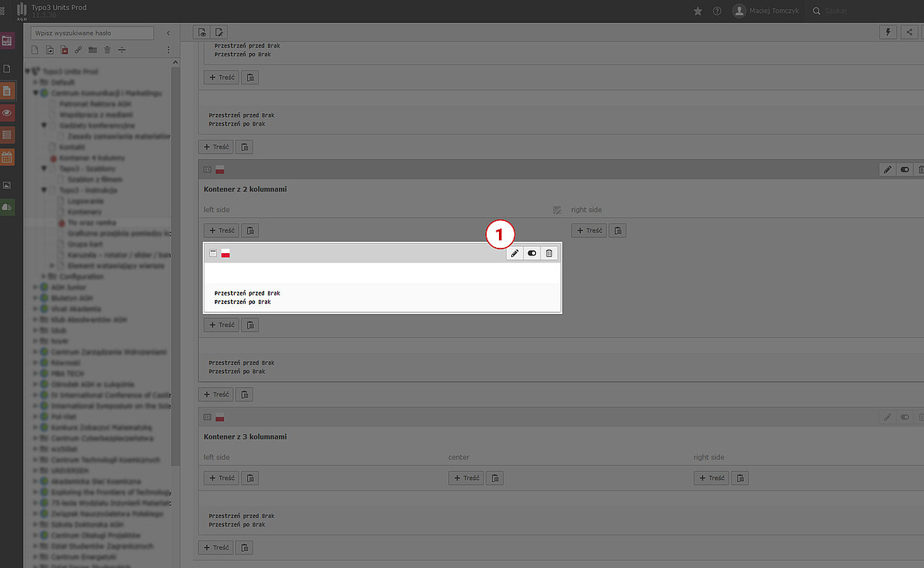This screenshot has width=924, height=568.
Task: Open the edit page properties icon
Action: (219, 32)
